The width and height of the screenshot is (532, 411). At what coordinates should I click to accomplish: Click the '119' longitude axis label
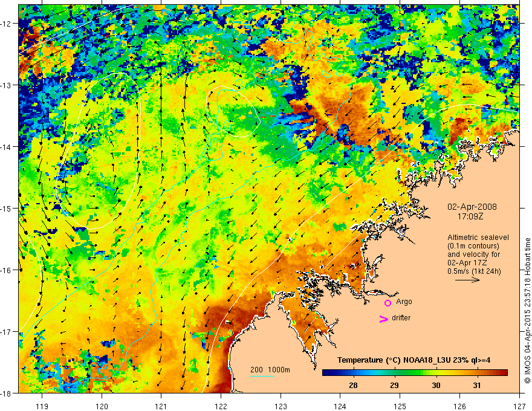click(x=42, y=406)
